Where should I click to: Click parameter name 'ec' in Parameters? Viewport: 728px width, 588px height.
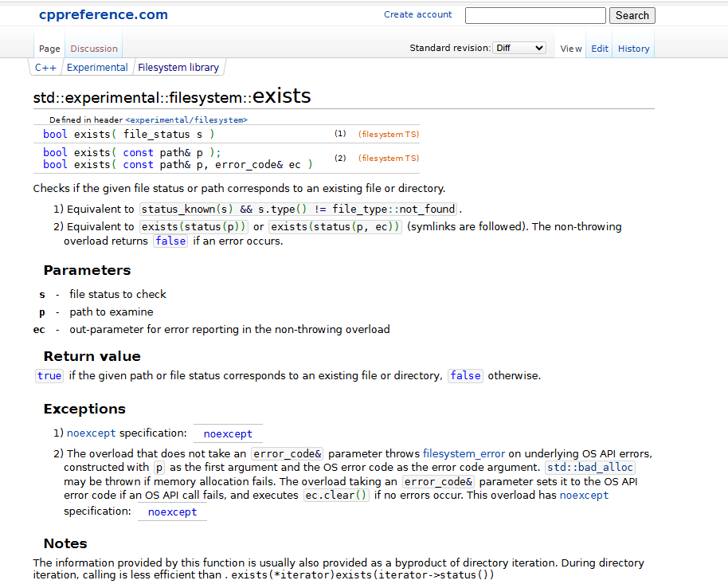pos(39,330)
